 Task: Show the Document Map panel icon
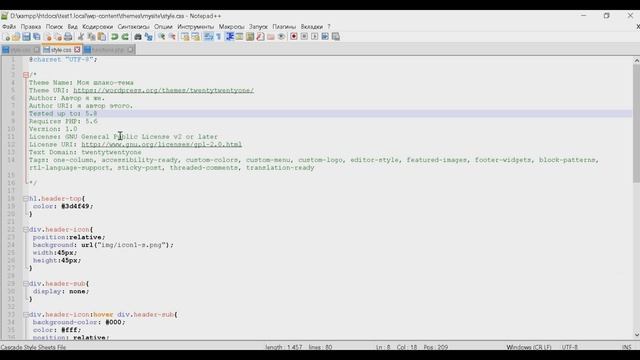250,37
